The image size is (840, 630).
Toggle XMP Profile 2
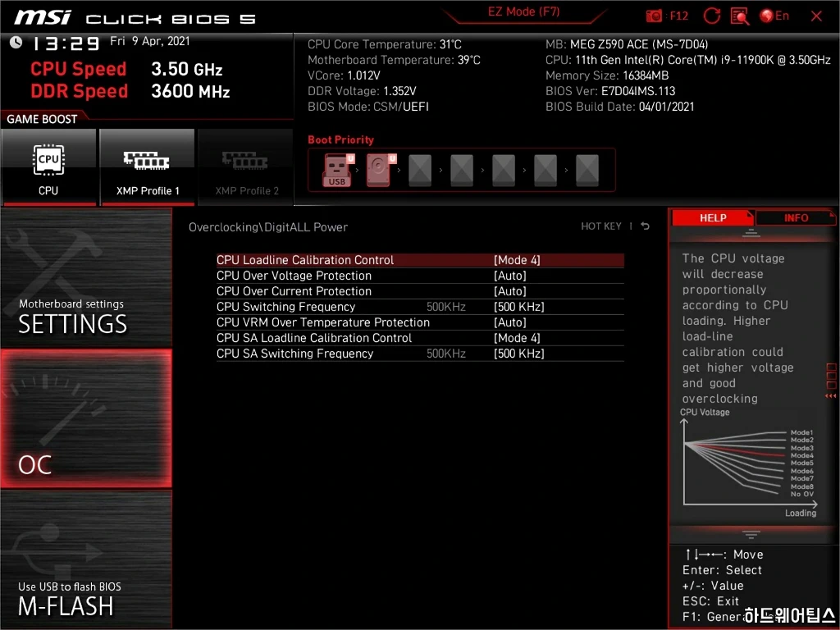pos(246,167)
